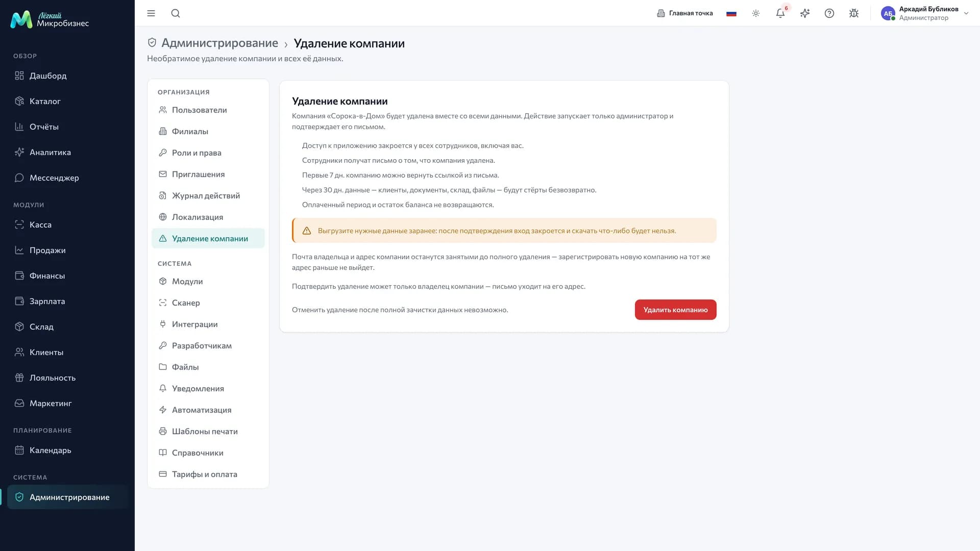The width and height of the screenshot is (980, 551).
Task: Click the red Удалить компанию button
Action: coord(675,310)
